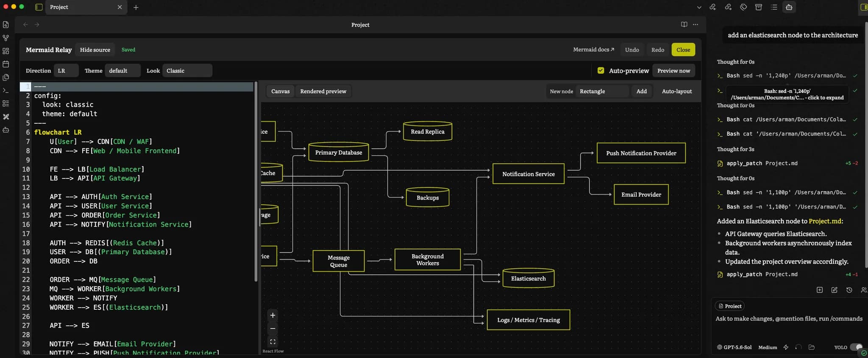Image resolution: width=868 pixels, height=358 pixels.
Task: Click the compose edit icon in chat panel
Action: (x=835, y=290)
